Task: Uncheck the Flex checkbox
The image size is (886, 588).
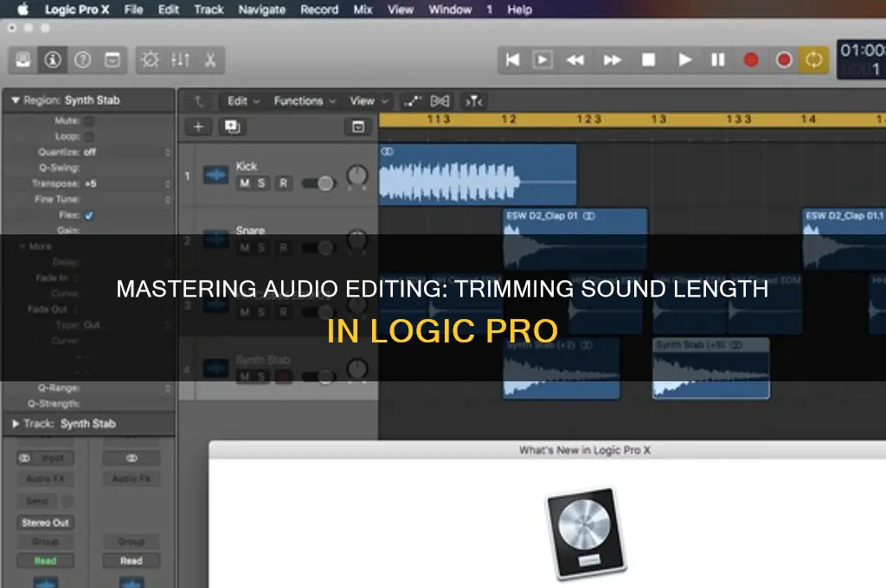Action: [89, 215]
